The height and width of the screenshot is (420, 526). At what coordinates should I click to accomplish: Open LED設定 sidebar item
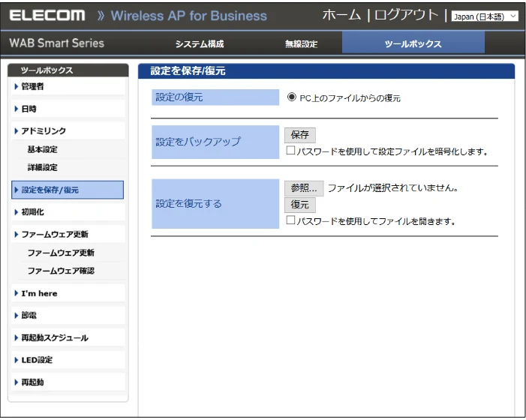click(x=68, y=360)
